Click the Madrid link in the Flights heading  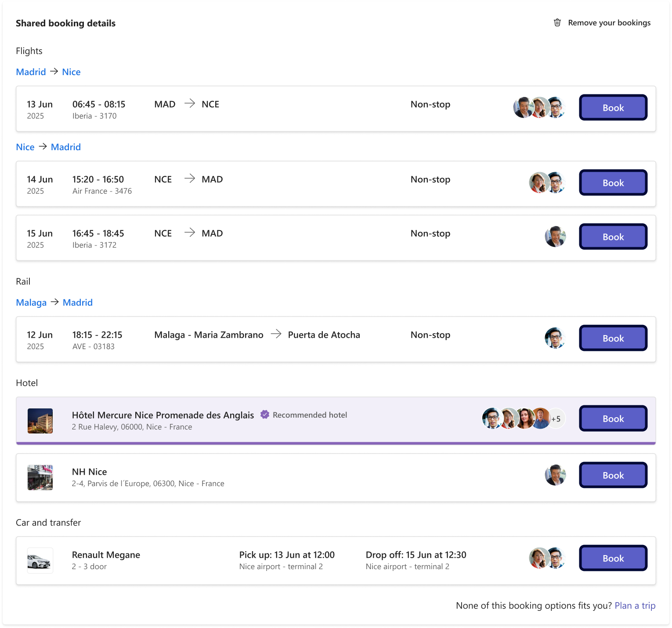click(31, 72)
